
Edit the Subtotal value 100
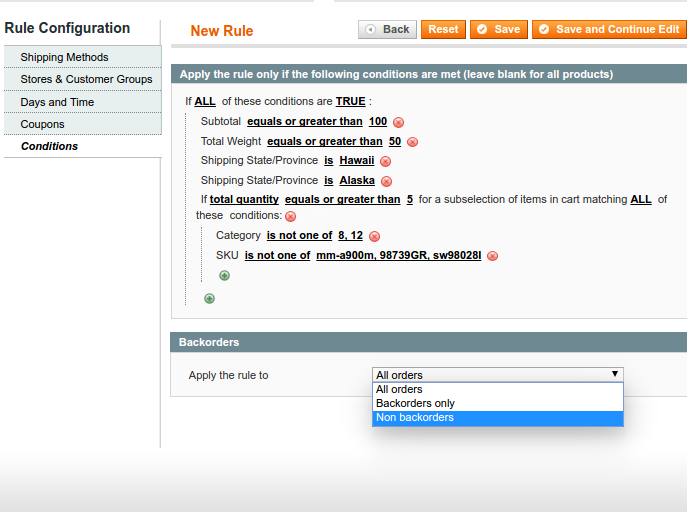377,121
